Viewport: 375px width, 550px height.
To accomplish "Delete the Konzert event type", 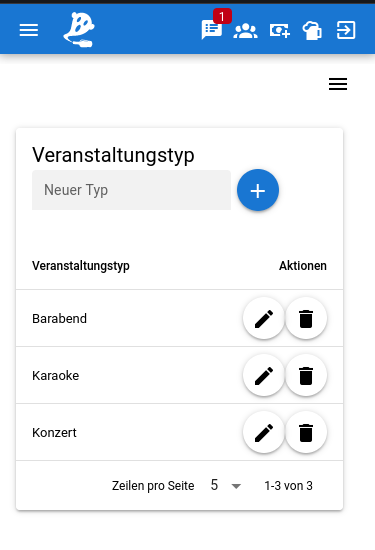I will [306, 432].
